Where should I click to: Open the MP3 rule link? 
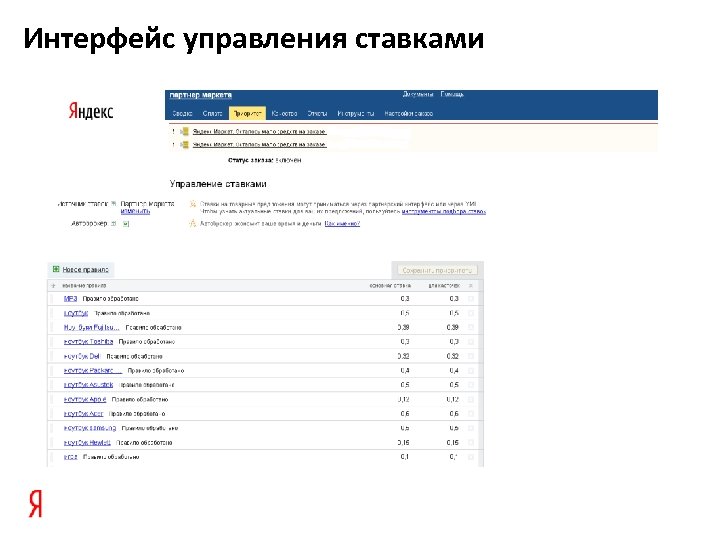pyautogui.click(x=70, y=298)
